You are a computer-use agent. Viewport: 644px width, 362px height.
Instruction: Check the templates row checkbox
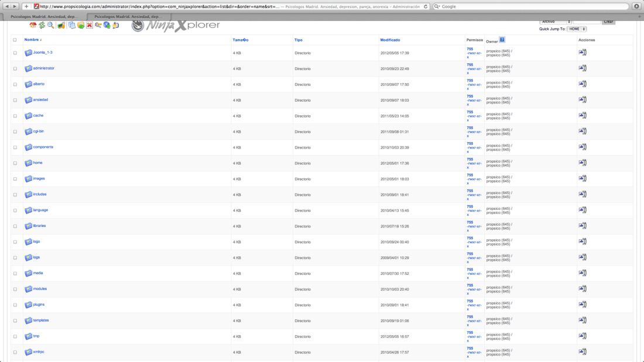pos(15,321)
